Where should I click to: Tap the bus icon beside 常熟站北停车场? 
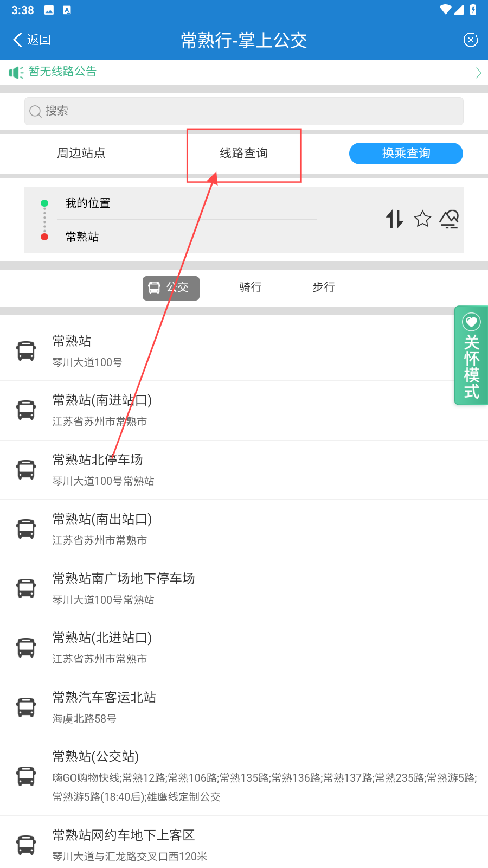tap(26, 469)
